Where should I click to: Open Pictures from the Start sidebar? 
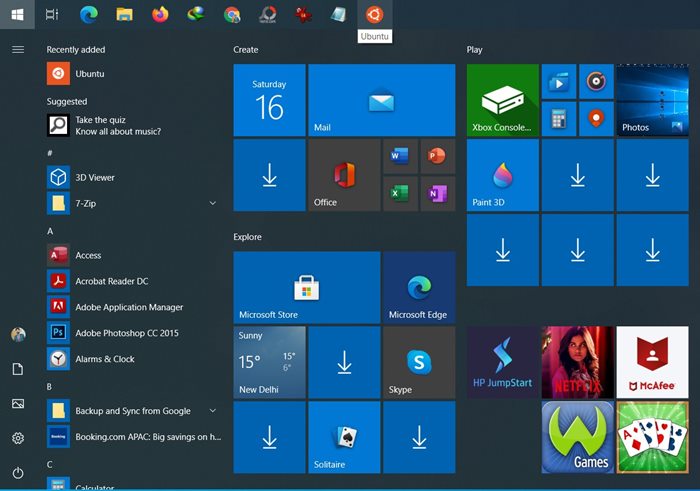pos(18,404)
